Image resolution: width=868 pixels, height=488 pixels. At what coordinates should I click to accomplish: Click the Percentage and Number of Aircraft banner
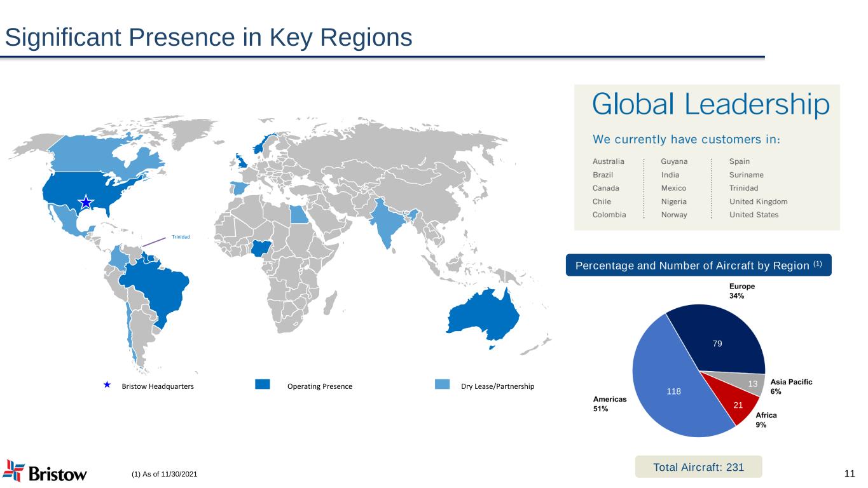(x=698, y=265)
